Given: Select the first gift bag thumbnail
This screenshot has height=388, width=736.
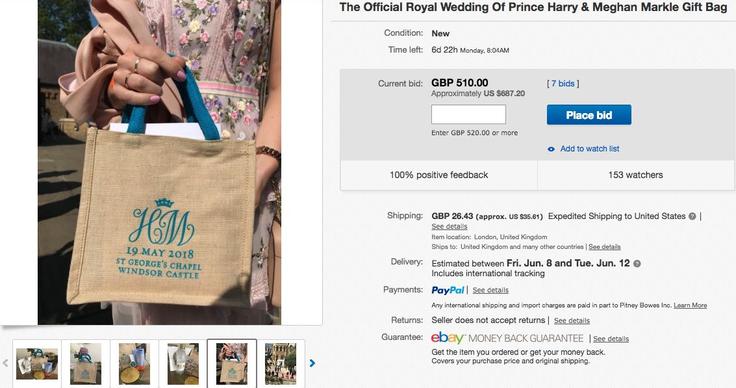Looking at the screenshot, I should coord(37,364).
